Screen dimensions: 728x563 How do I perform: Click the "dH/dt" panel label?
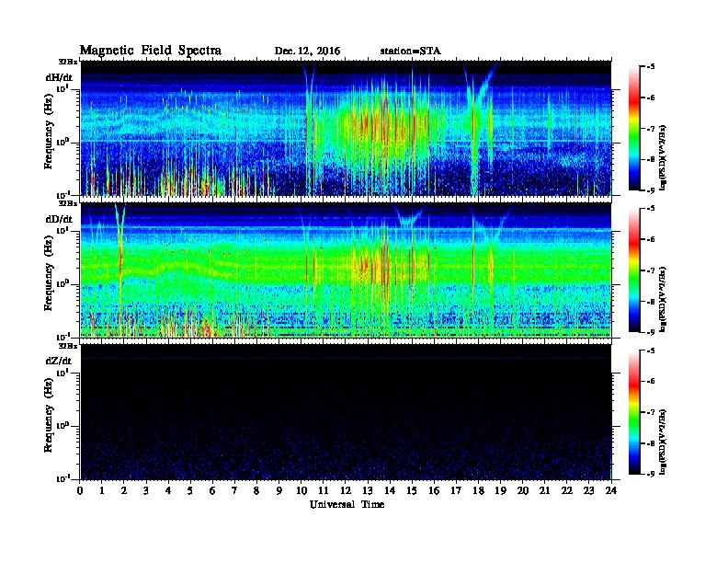[x=59, y=77]
